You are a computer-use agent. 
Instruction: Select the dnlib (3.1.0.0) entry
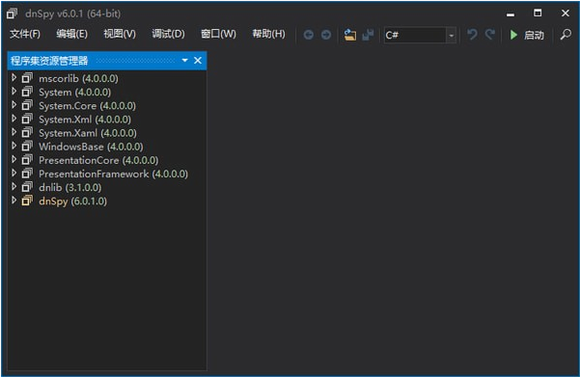tap(70, 188)
